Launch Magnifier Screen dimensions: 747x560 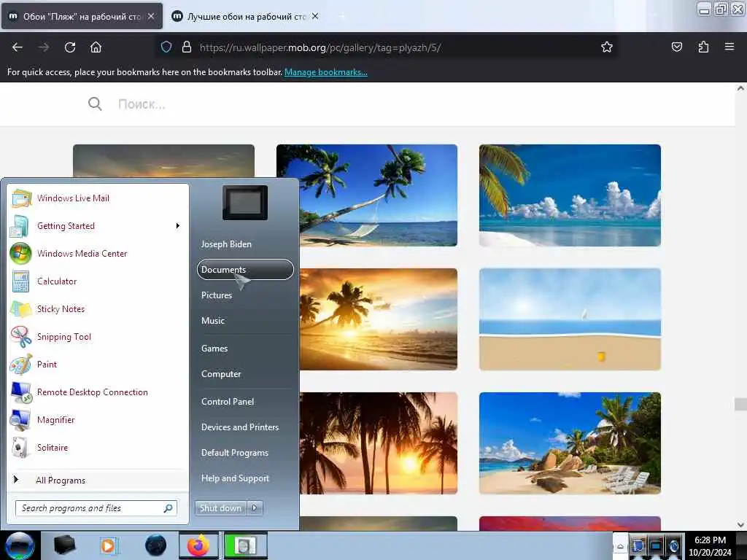pyautogui.click(x=98, y=419)
